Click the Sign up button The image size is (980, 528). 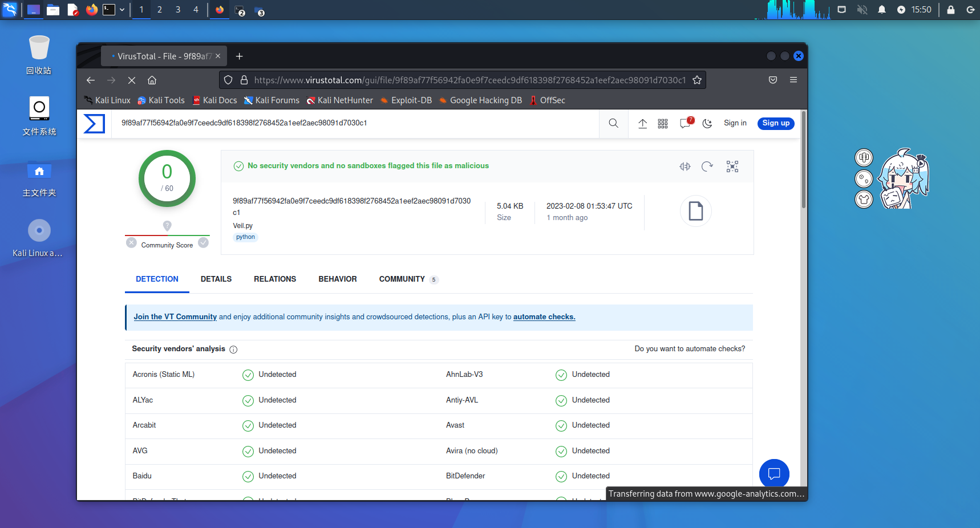click(776, 123)
